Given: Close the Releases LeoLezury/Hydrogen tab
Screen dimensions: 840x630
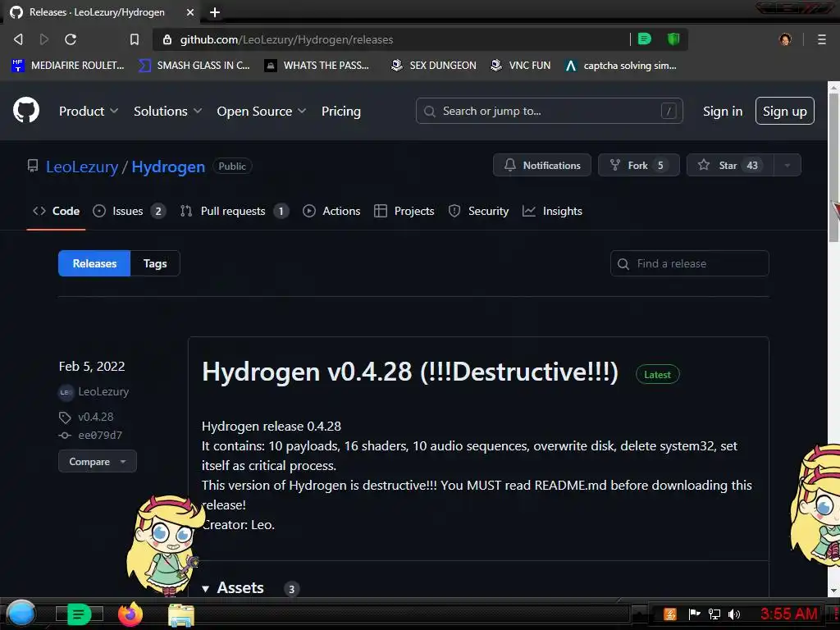Looking at the screenshot, I should pyautogui.click(x=189, y=12).
